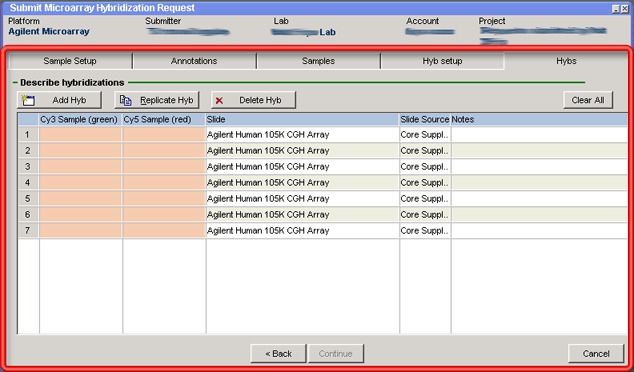Click the Notes cell in row 7
The height and width of the screenshot is (372, 634).
coord(539,230)
